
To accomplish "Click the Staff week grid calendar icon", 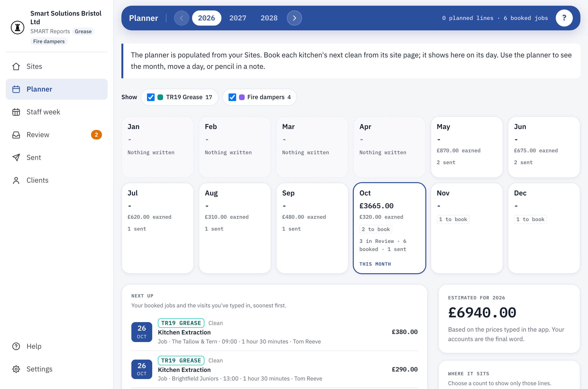I will pyautogui.click(x=16, y=112).
